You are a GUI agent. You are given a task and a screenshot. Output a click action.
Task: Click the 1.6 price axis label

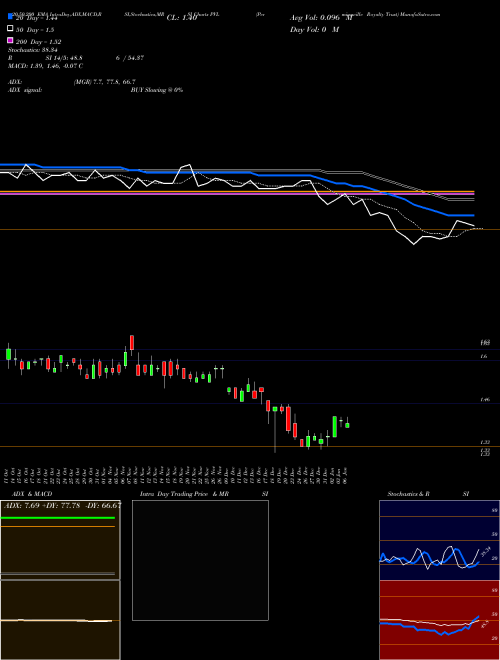pos(484,356)
